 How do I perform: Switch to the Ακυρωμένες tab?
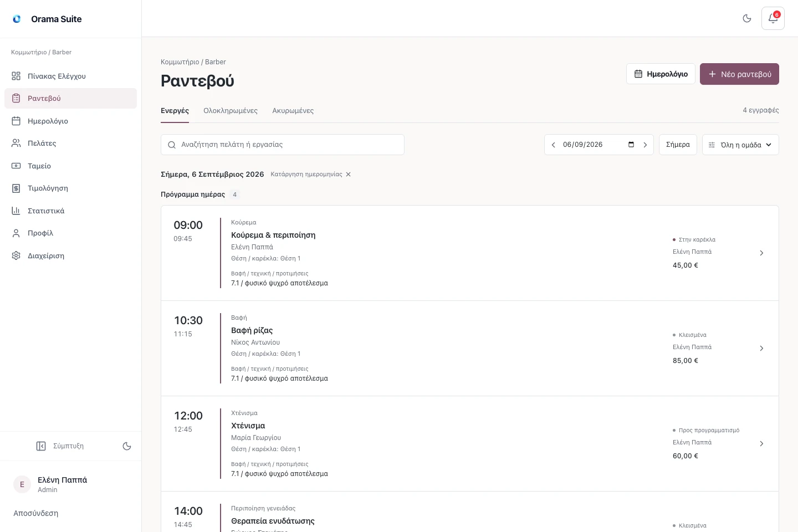pos(293,111)
